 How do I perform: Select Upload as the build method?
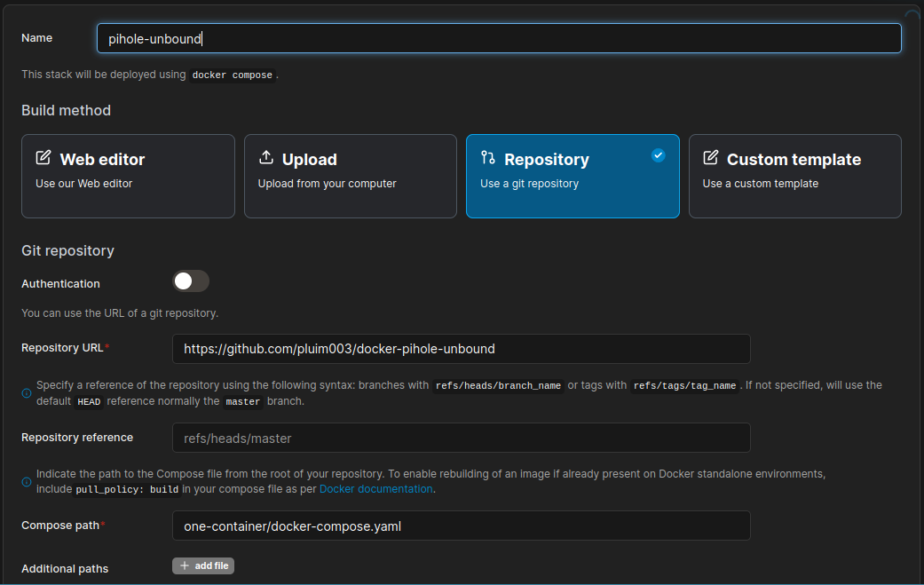click(350, 176)
